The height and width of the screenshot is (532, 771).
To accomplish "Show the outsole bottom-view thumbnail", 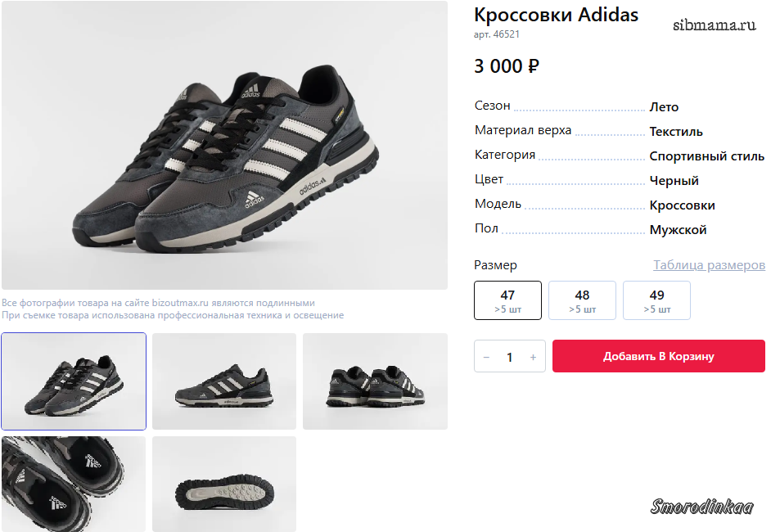I will click(224, 484).
